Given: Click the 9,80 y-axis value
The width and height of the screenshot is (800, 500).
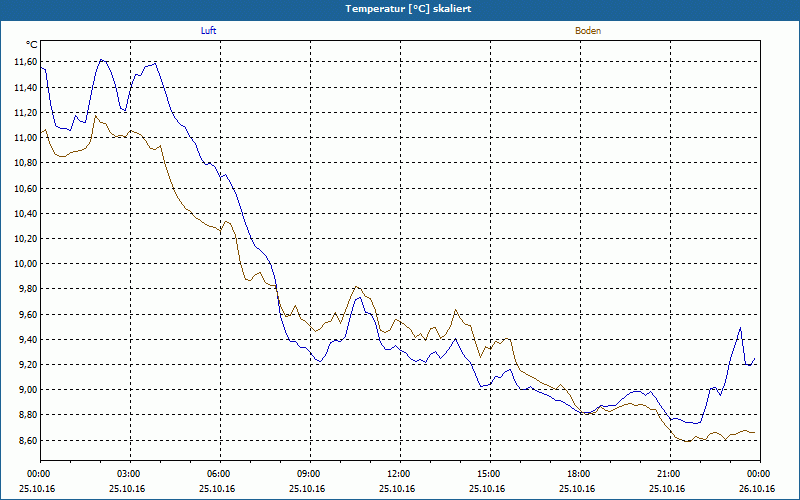Looking at the screenshot, I should (x=29, y=289).
